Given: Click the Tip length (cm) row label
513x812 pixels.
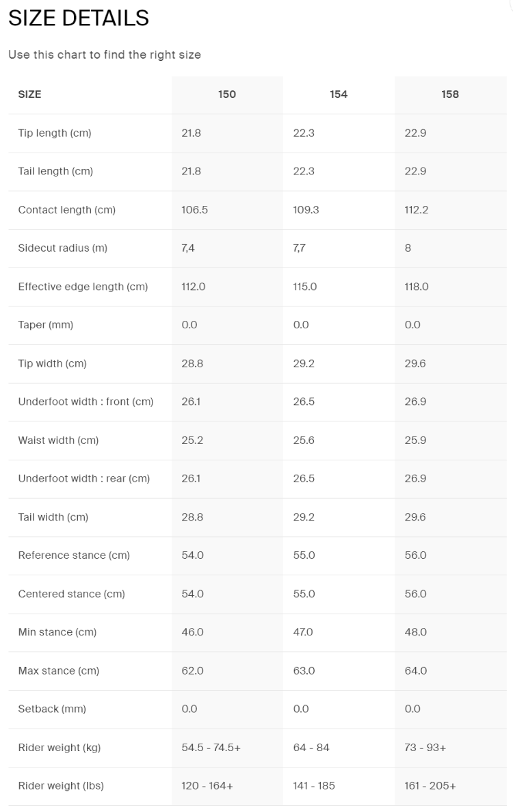Looking at the screenshot, I should coord(55,133).
